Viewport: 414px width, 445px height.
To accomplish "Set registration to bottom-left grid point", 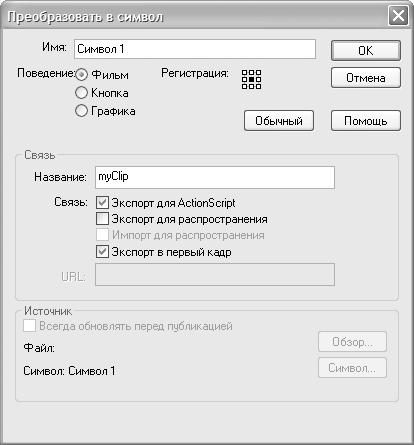I will click(x=244, y=86).
